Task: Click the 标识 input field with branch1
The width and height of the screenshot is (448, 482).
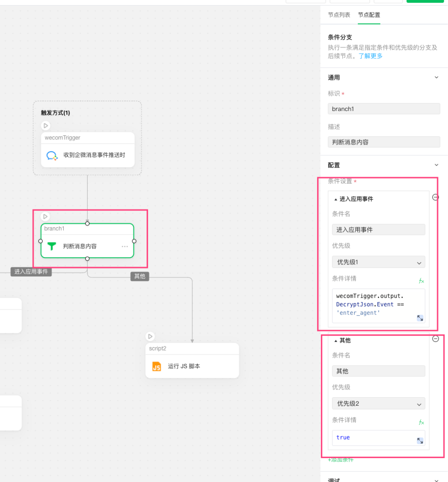Action: 384,109
